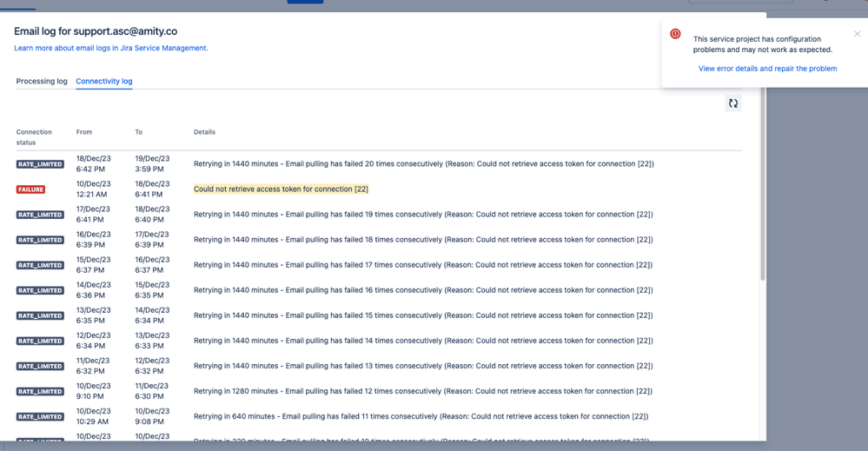Dismiss the configuration problems notification
This screenshot has height=451, width=868.
[857, 34]
